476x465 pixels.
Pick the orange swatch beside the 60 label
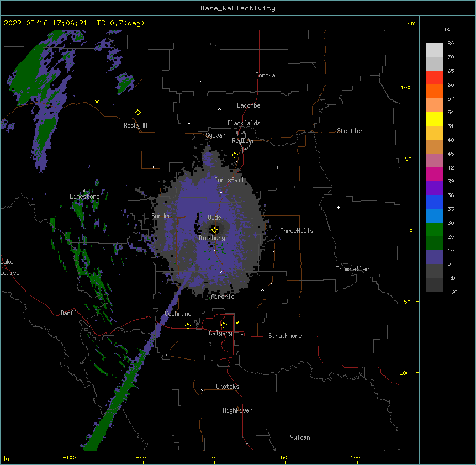434,91
